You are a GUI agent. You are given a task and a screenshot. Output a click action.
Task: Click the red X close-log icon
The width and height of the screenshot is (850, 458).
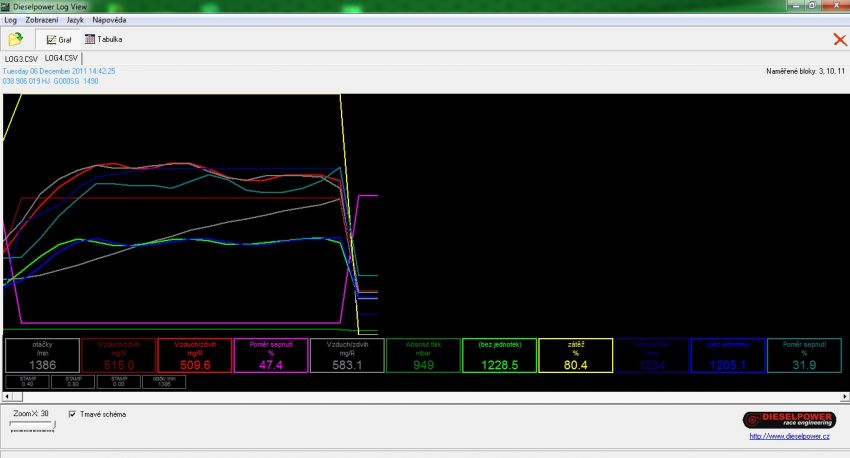click(x=839, y=39)
